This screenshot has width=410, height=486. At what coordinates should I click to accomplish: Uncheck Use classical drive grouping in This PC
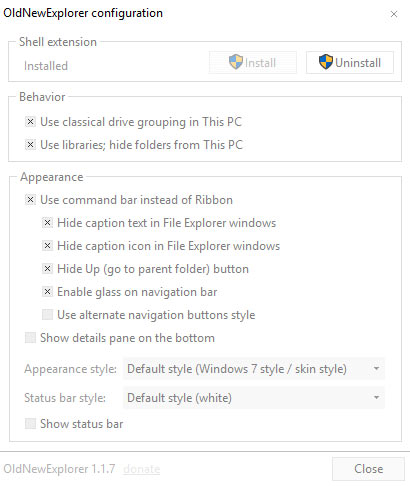click(30, 122)
